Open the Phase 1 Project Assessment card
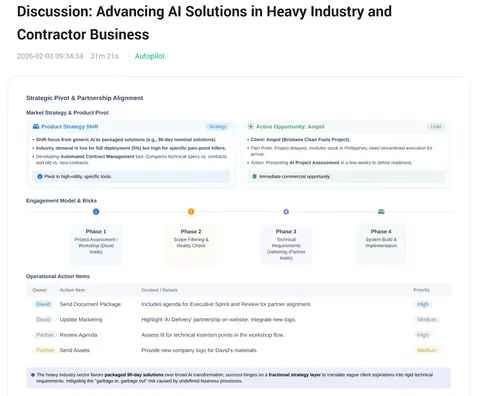 click(96, 244)
